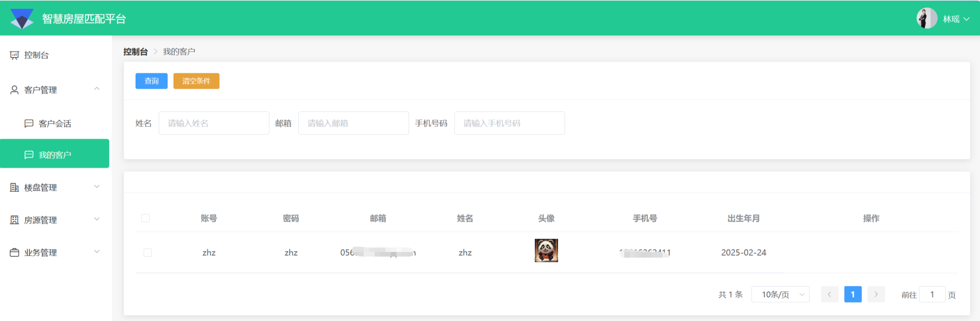Click the 手机号 column header

(x=645, y=218)
